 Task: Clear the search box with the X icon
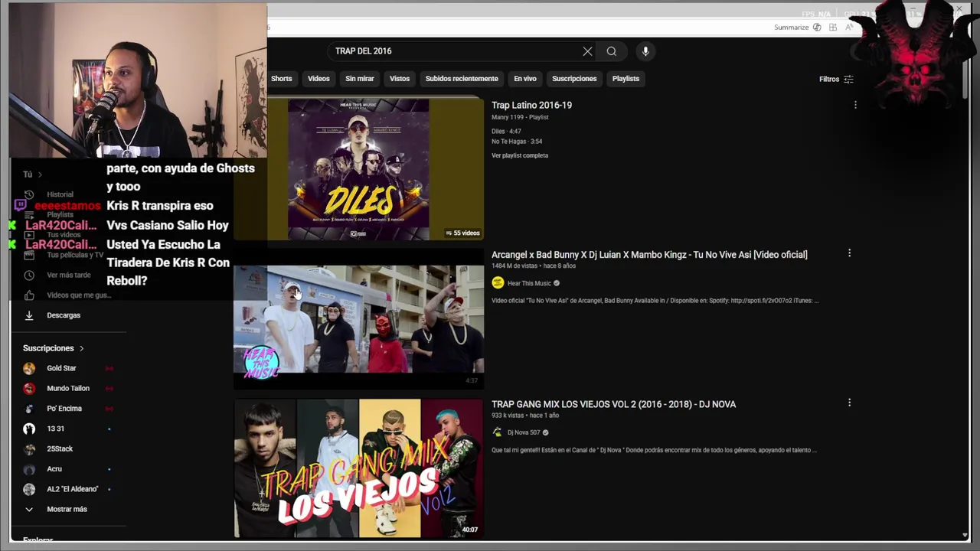pos(587,51)
